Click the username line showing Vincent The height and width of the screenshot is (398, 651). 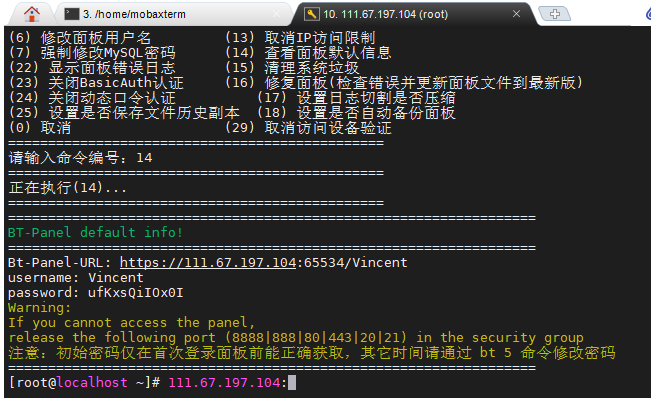pos(76,277)
